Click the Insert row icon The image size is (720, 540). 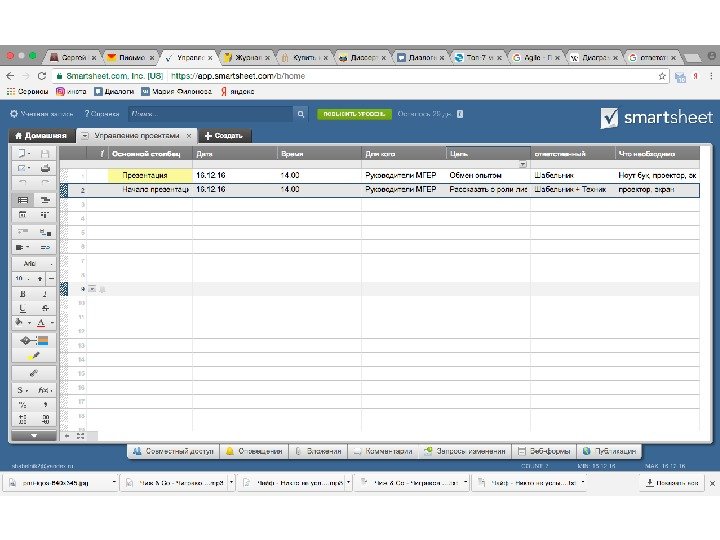coord(22,232)
